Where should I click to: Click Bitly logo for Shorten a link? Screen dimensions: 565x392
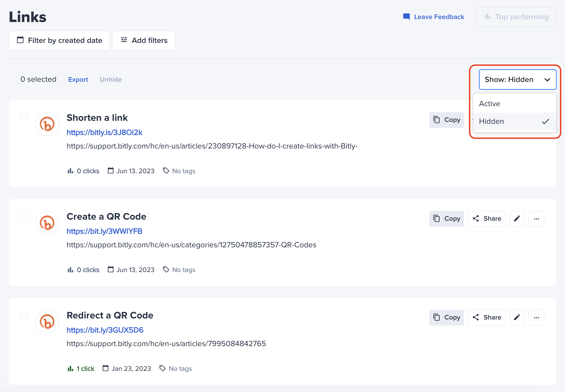[47, 124]
